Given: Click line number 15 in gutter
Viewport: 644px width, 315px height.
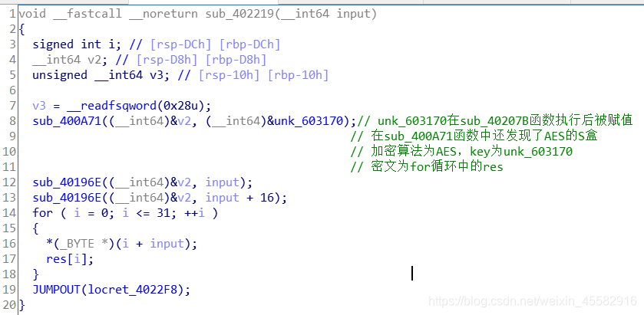Looking at the screenshot, I should coord(9,228).
